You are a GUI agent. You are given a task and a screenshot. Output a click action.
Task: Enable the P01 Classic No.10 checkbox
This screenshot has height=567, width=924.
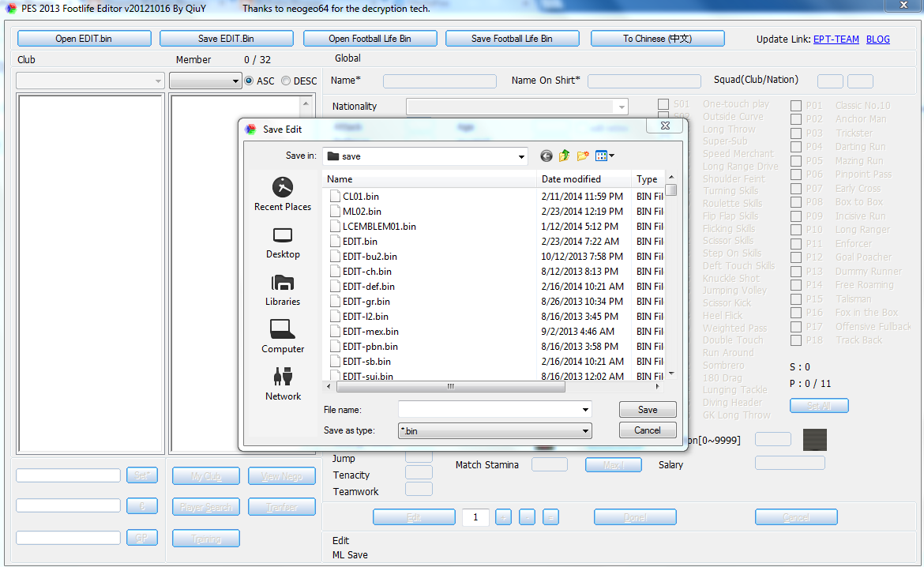point(794,105)
